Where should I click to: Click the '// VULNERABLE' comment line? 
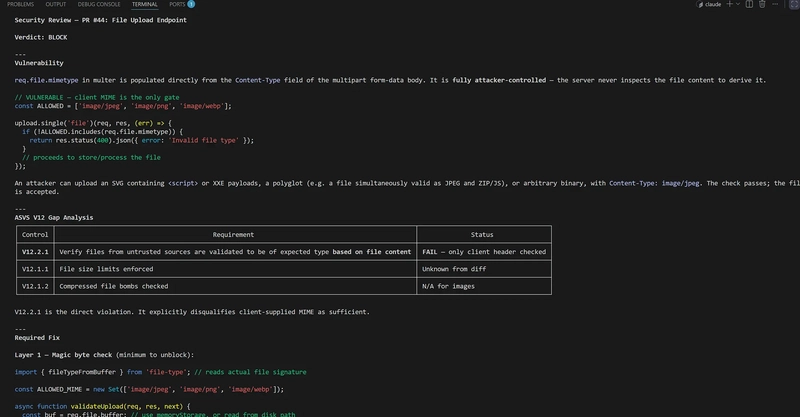[97, 97]
